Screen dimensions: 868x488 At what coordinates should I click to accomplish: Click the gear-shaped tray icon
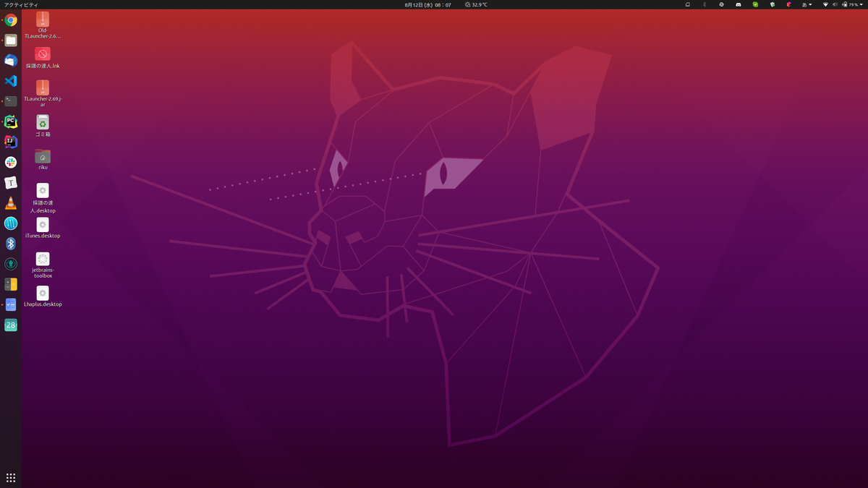(x=721, y=4)
